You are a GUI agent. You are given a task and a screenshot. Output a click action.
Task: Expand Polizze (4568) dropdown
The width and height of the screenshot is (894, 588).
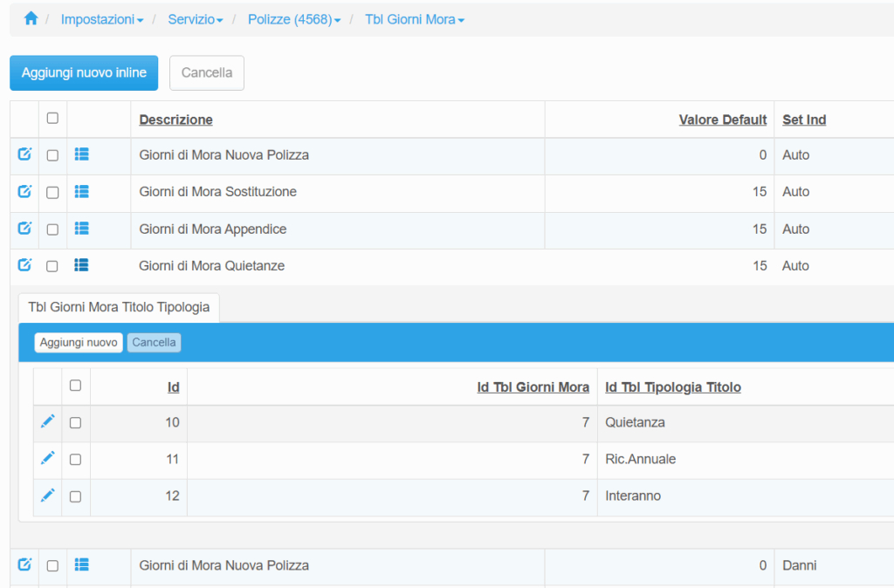point(294,19)
